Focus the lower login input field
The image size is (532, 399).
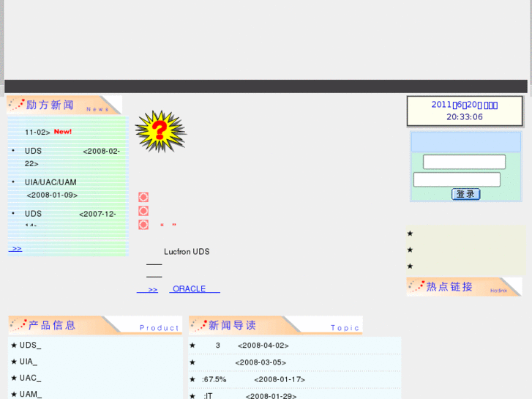pos(457,179)
